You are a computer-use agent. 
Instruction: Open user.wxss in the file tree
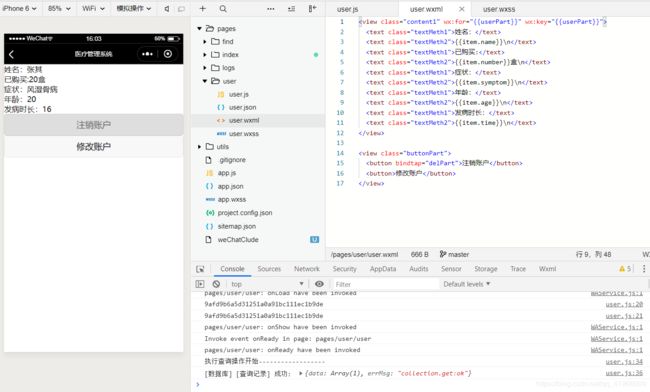coord(243,133)
